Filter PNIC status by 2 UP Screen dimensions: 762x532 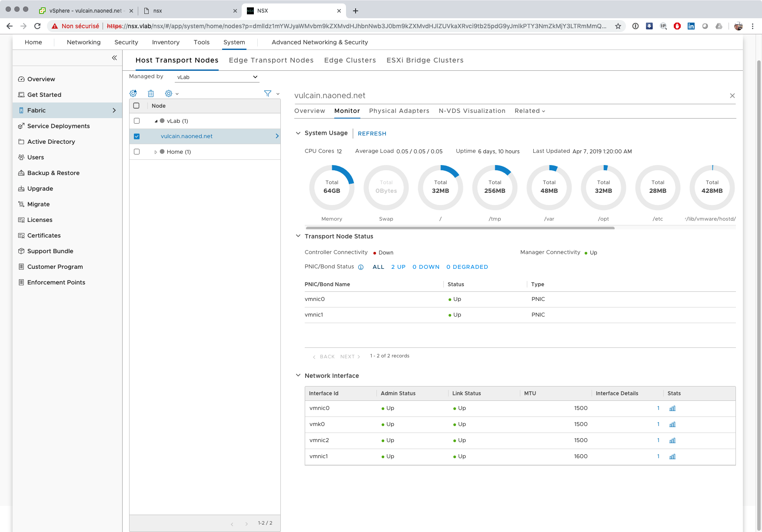click(x=398, y=267)
